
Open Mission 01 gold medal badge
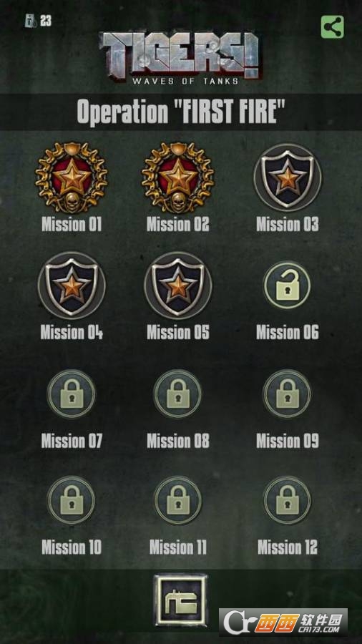72,177
